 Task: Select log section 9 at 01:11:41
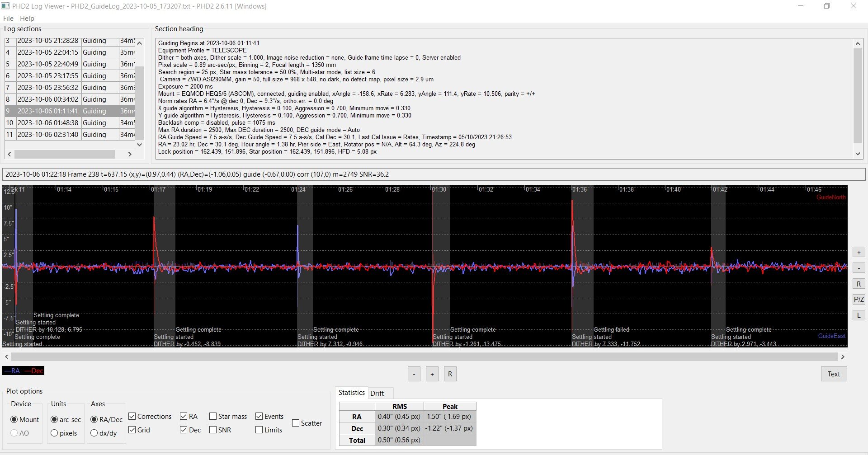coord(70,111)
